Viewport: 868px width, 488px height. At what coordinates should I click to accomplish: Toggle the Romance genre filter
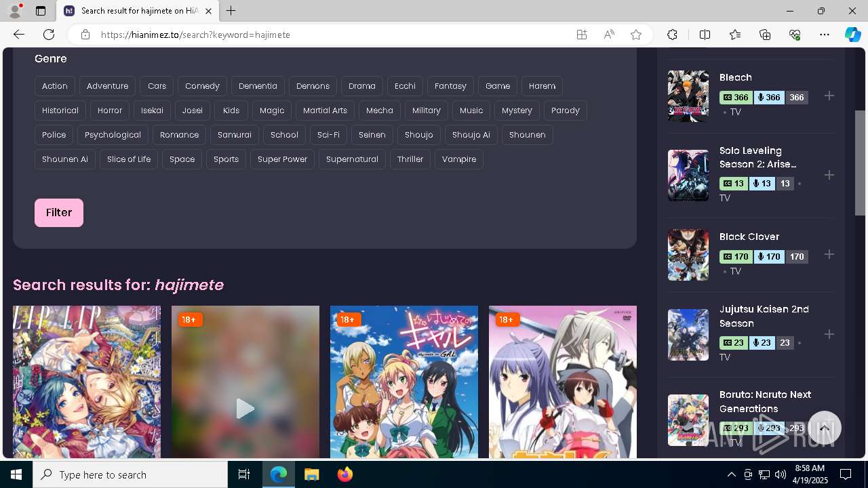click(x=179, y=135)
